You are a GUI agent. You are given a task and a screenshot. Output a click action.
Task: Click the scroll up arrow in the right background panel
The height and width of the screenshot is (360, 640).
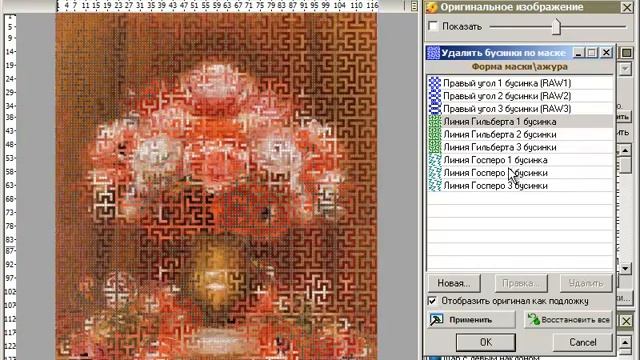[x=625, y=150]
